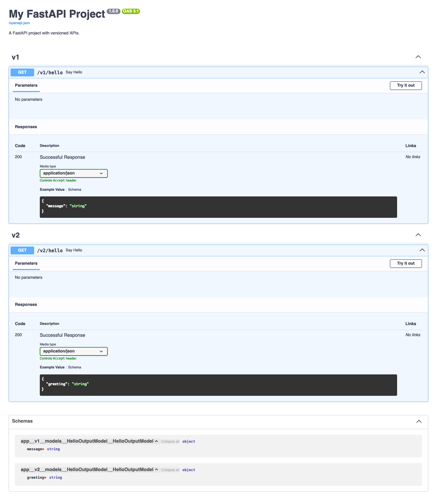Image resolution: width=448 pixels, height=502 pixels.
Task: Click the /v1/hello path text
Action: point(50,72)
